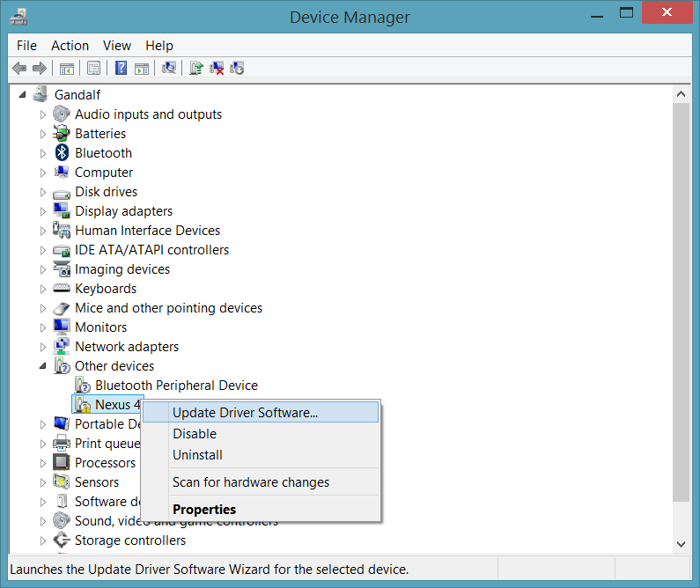
Task: Expand the Network adapters category
Action: 42,347
